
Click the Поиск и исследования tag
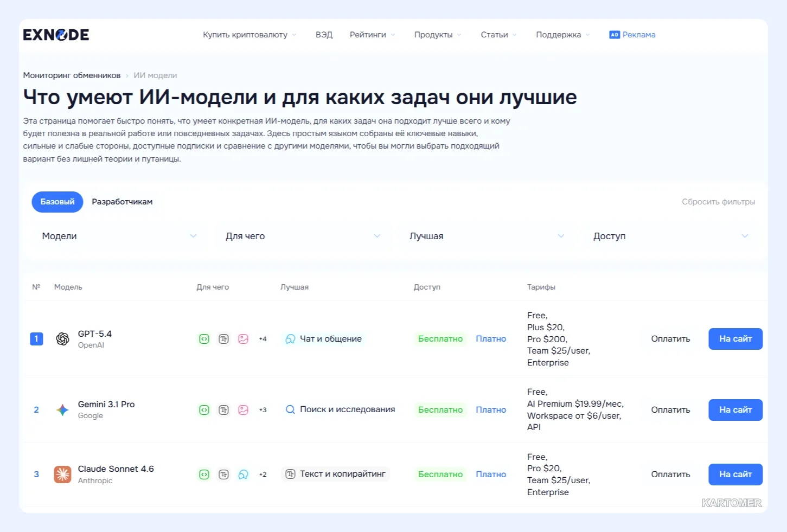pyautogui.click(x=340, y=409)
